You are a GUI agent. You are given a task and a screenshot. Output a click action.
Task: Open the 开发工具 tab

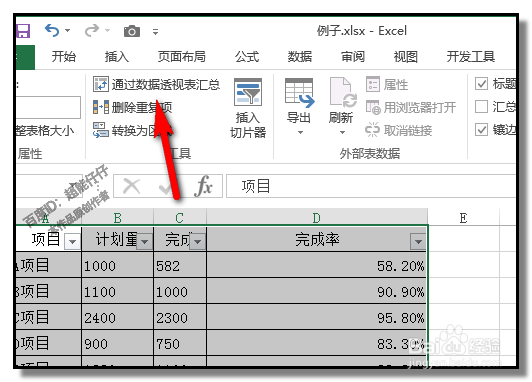coord(471,56)
